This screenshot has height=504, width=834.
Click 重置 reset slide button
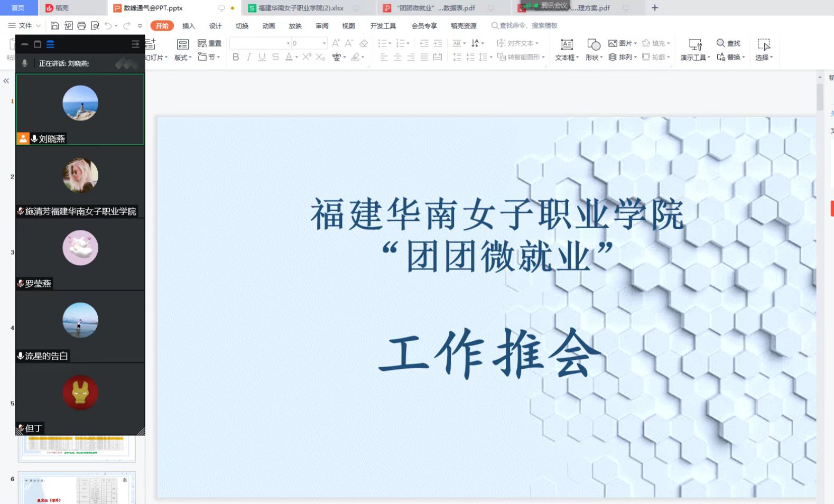click(x=209, y=43)
